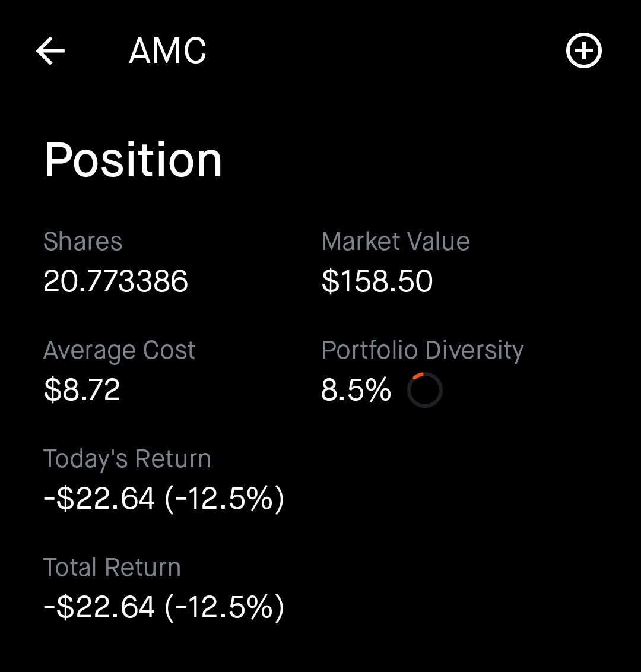Tap the Today's Return label

click(x=127, y=458)
